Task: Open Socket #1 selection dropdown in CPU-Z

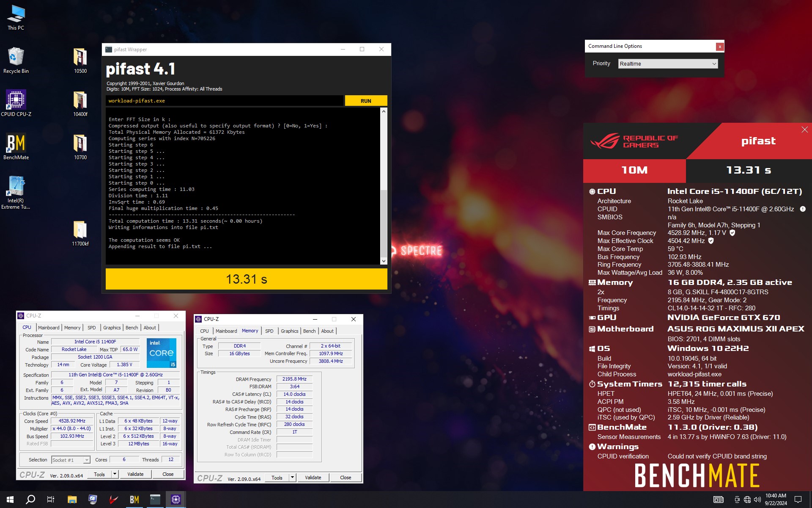Action: click(x=71, y=460)
